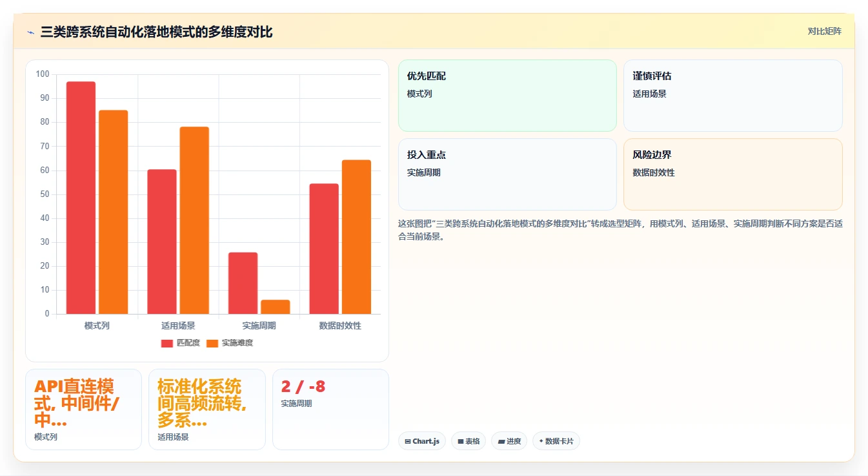Click the 模式列 x-axis label
This screenshot has width=868, height=476.
click(x=97, y=326)
